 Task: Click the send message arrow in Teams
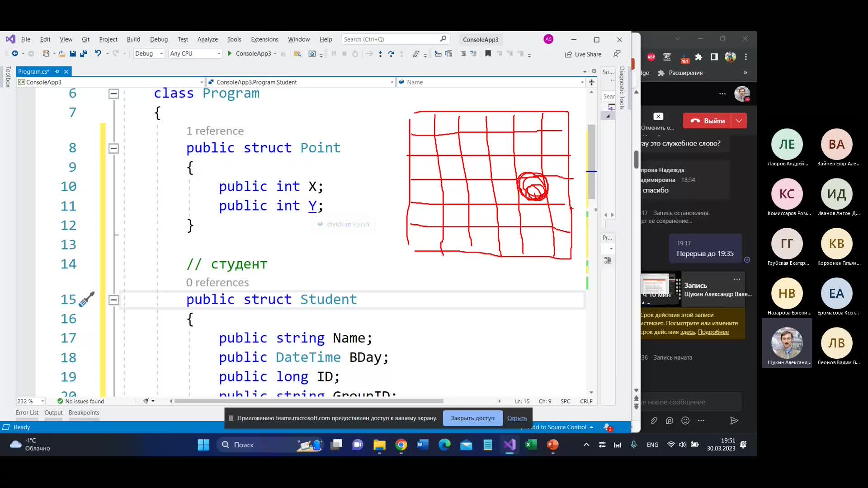pyautogui.click(x=734, y=421)
